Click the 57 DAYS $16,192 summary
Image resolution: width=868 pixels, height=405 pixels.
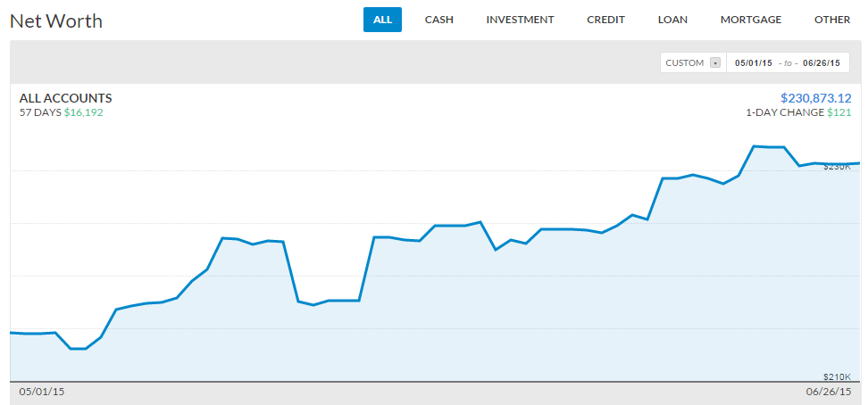[x=62, y=112]
